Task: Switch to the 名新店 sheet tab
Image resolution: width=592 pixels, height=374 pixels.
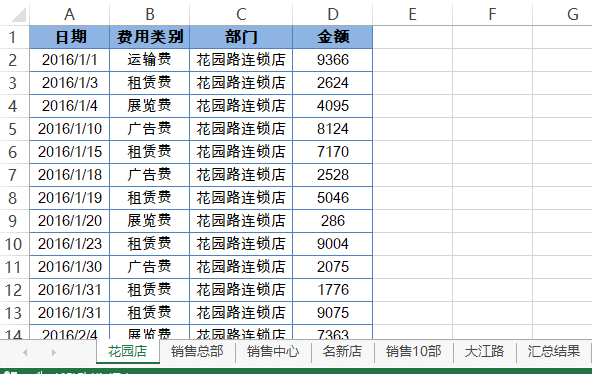Action: click(342, 352)
